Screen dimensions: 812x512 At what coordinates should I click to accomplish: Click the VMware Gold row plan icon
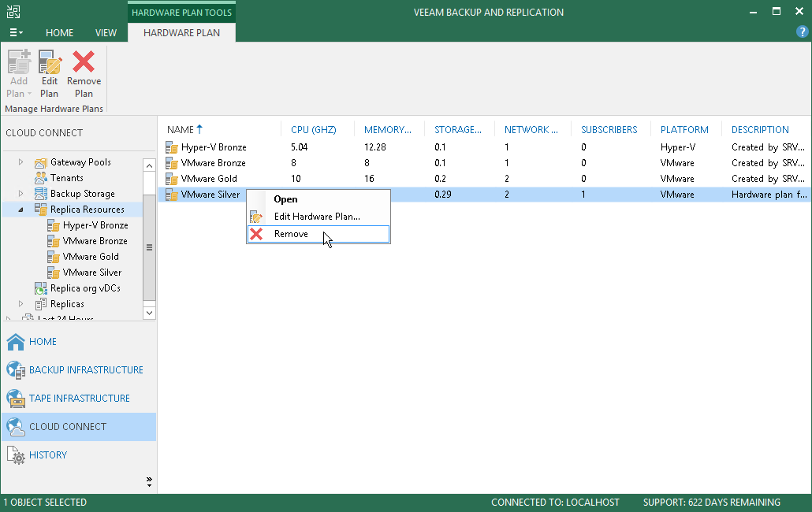click(x=171, y=179)
